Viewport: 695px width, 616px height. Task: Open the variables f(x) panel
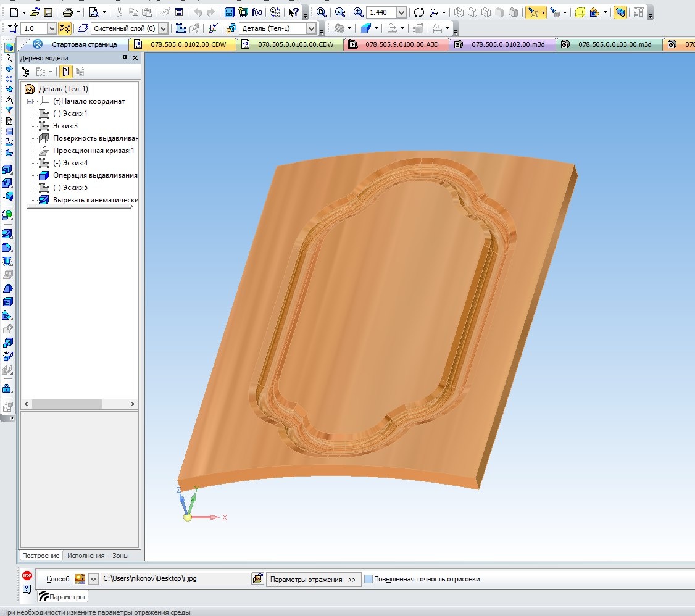point(257,12)
